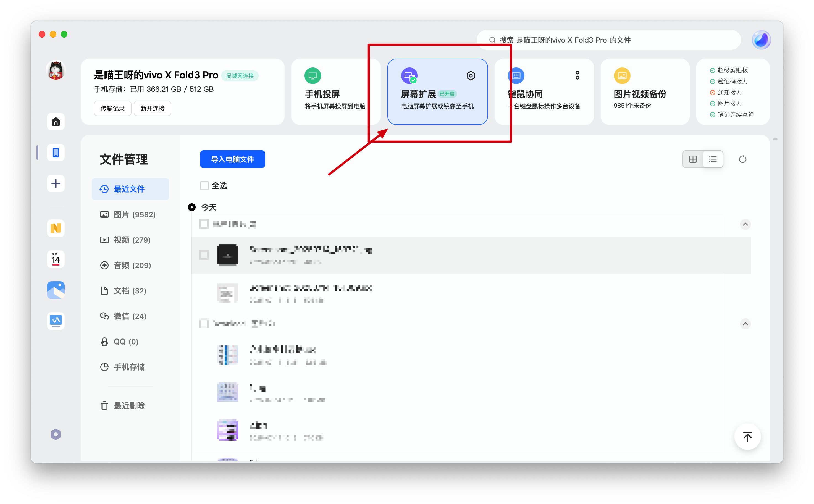This screenshot has height=504, width=814.
Task: Open 文档 (32) category
Action: (130, 291)
